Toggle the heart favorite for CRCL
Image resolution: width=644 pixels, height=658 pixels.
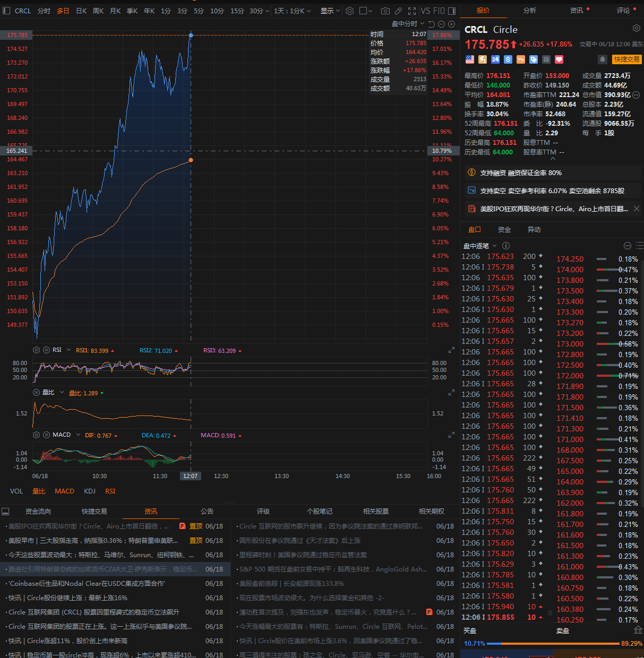coord(559,59)
